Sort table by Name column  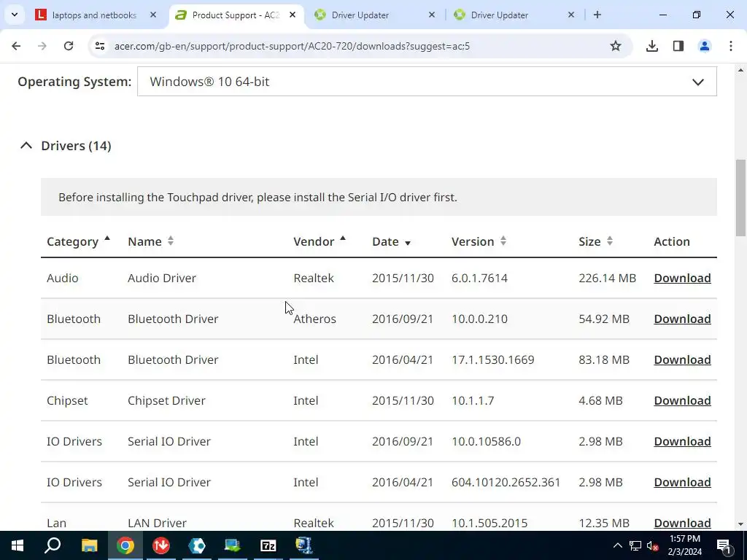[x=150, y=241]
